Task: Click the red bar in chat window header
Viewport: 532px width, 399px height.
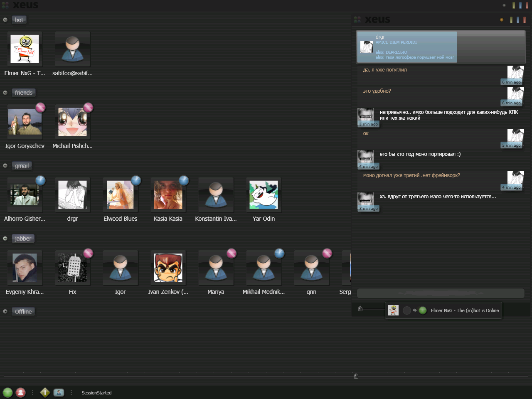Action: tap(525, 20)
